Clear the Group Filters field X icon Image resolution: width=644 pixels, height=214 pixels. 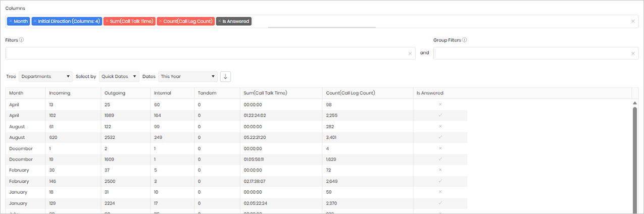click(x=633, y=54)
